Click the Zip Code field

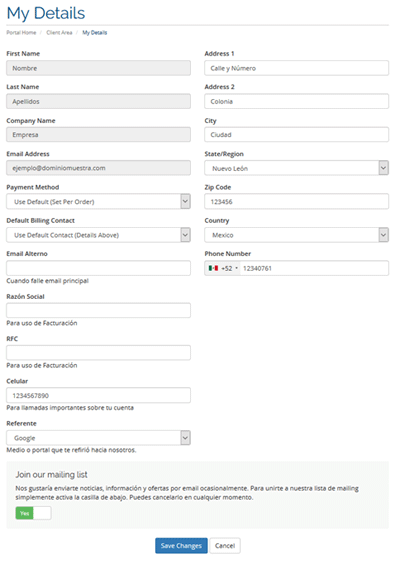coord(296,201)
